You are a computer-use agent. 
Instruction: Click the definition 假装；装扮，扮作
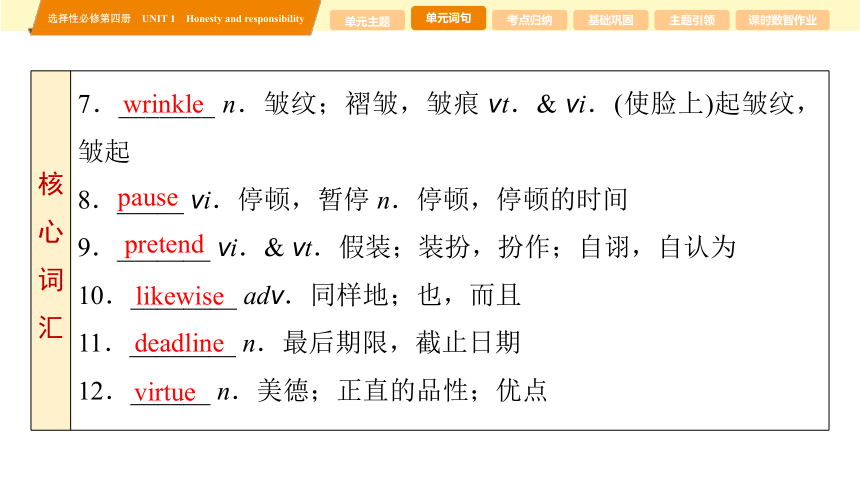pos(444,247)
